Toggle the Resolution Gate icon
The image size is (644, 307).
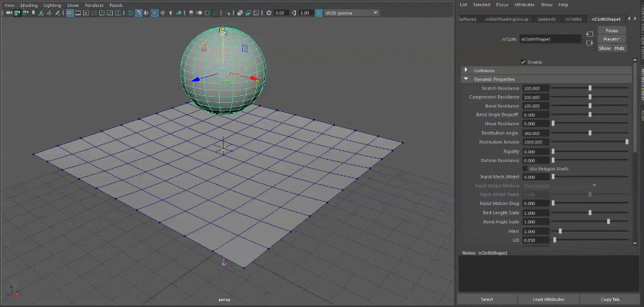click(x=86, y=13)
